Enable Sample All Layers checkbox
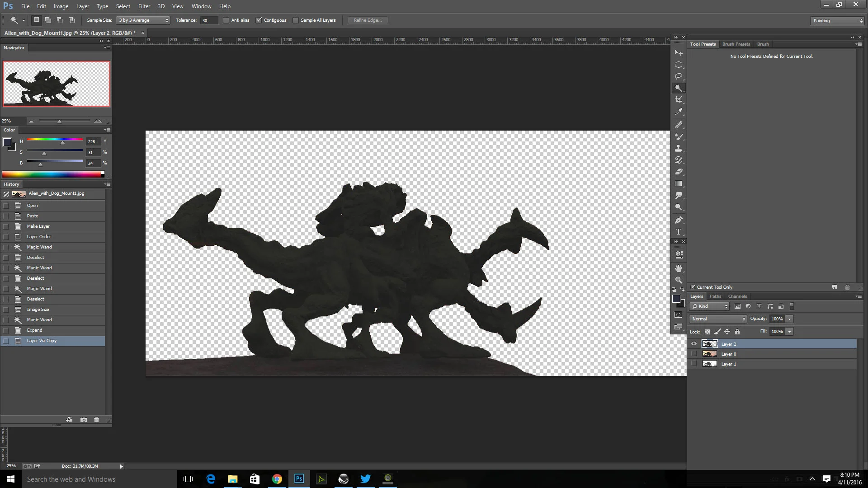 296,20
